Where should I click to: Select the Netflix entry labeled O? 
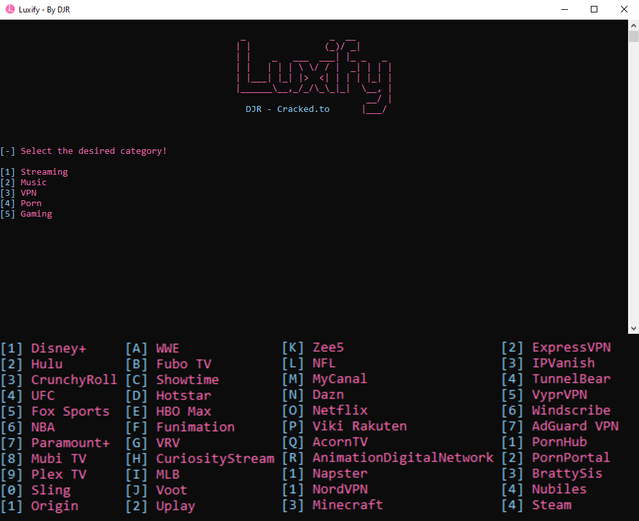pos(325,410)
